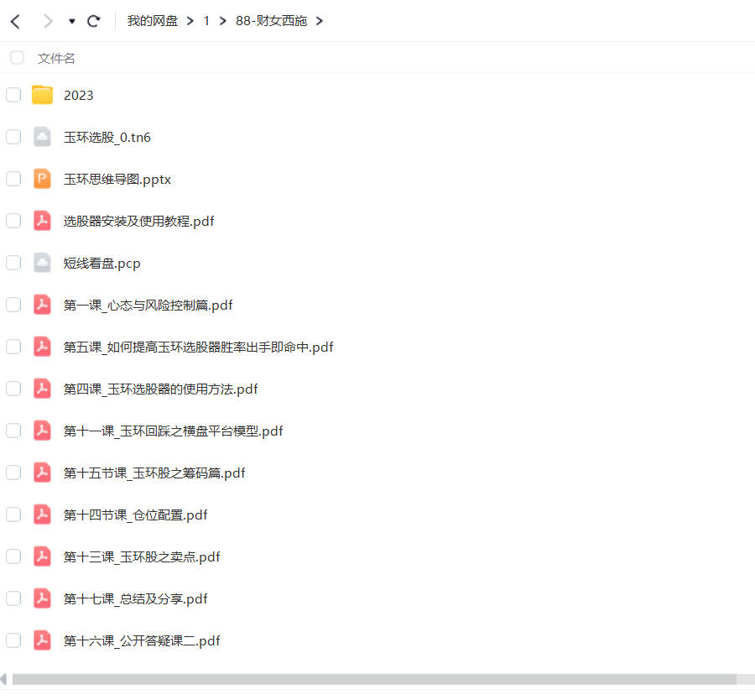The height and width of the screenshot is (700, 755).
Task: Open 88-财女西施 breadcrumb folder
Action: point(271,21)
